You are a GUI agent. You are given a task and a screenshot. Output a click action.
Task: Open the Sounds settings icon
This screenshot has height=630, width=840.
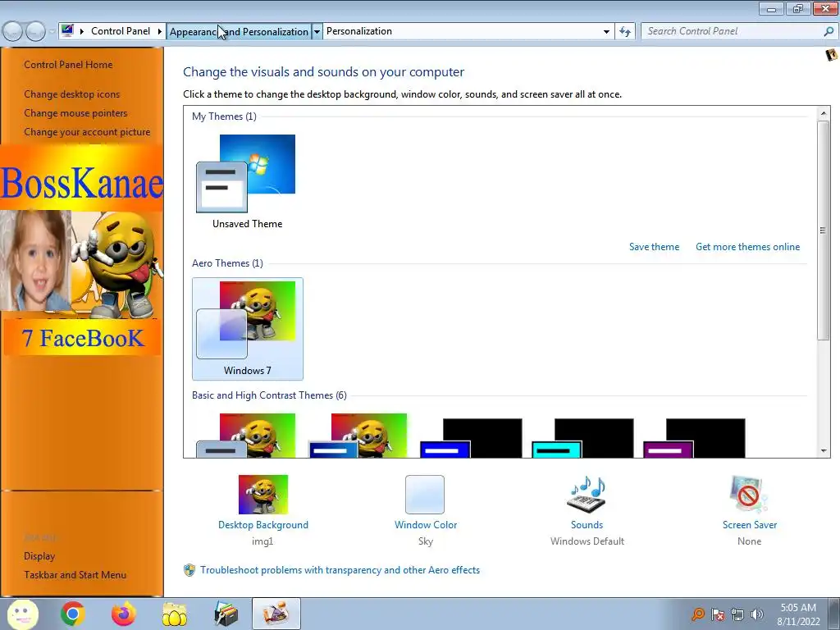point(587,494)
